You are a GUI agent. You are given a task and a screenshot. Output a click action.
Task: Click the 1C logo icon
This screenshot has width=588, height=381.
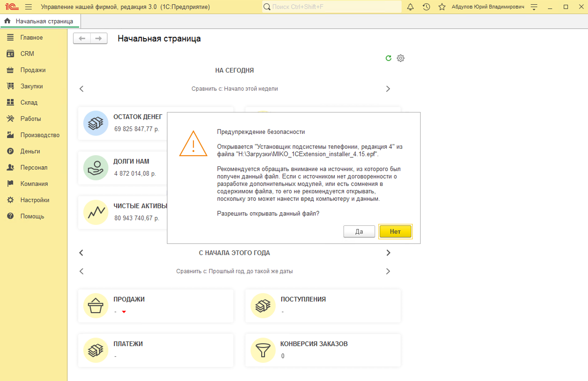pyautogui.click(x=11, y=7)
